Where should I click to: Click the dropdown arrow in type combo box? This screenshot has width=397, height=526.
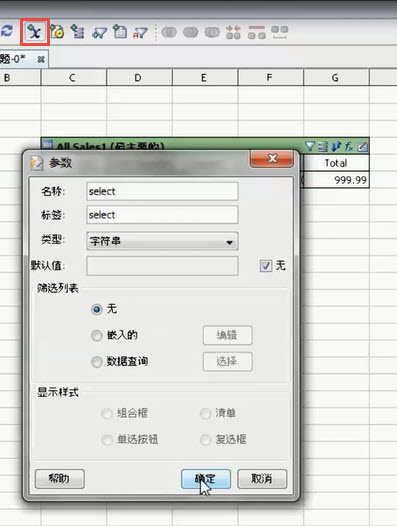tap(230, 242)
